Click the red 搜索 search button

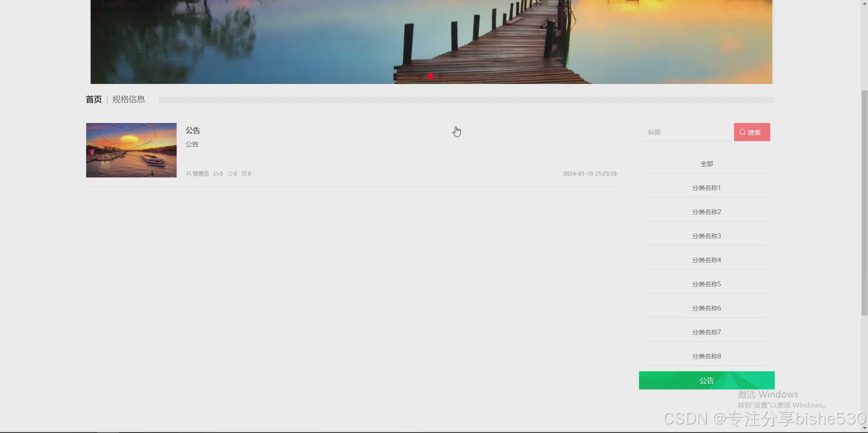pos(752,132)
